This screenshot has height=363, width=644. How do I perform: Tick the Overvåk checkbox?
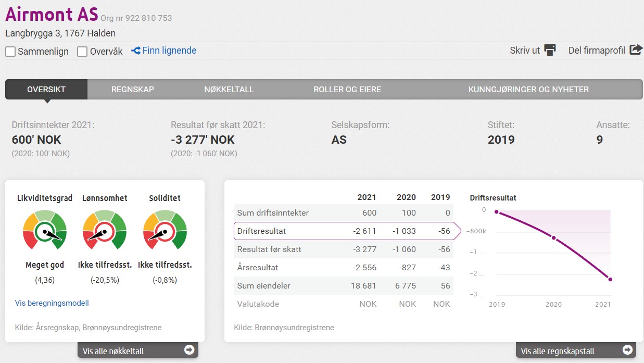pos(82,52)
